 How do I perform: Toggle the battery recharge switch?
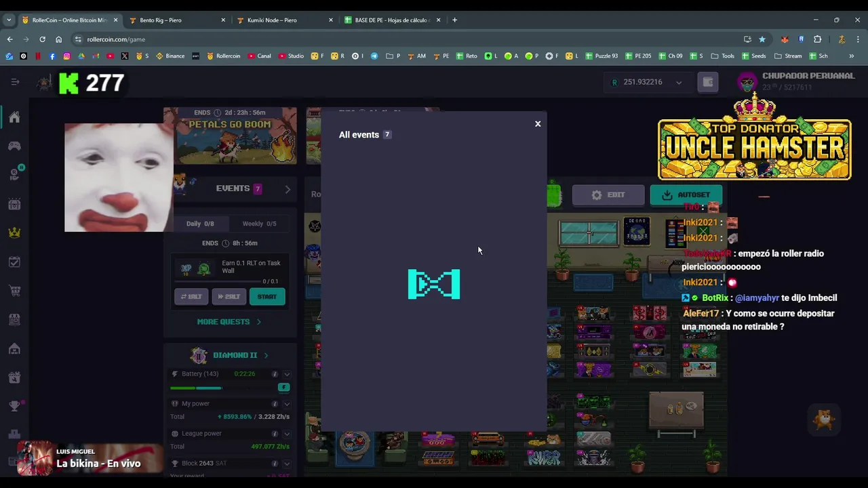click(x=283, y=388)
